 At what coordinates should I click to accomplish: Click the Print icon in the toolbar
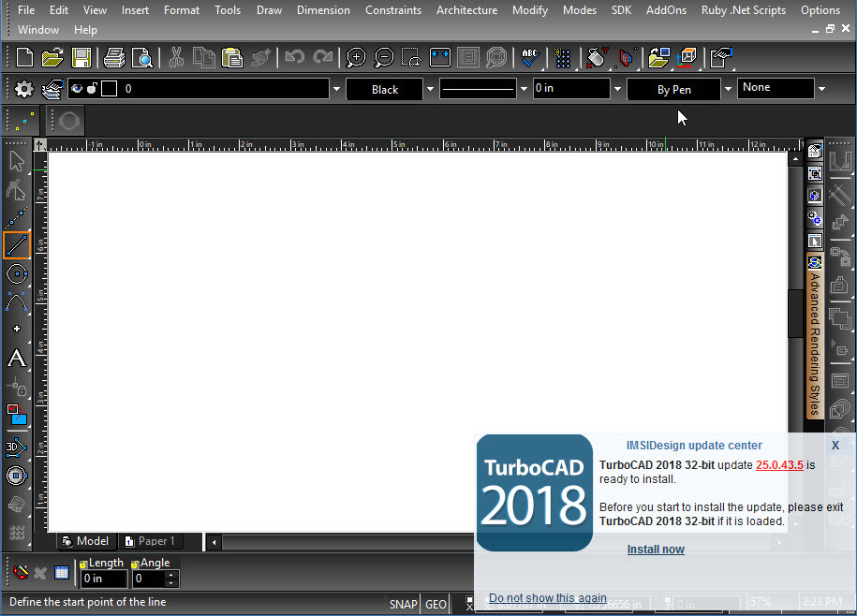[114, 57]
